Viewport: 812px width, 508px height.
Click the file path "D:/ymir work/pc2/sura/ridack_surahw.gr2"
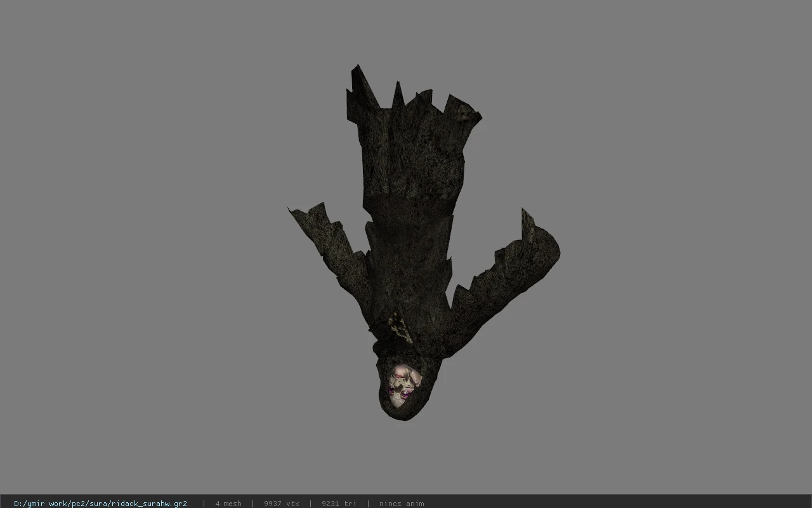(x=100, y=504)
